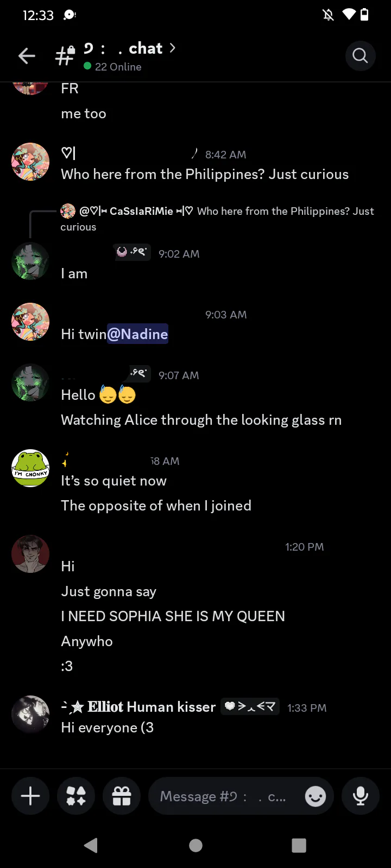Open the apps launcher icon
The width and height of the screenshot is (391, 868).
pos(76,796)
